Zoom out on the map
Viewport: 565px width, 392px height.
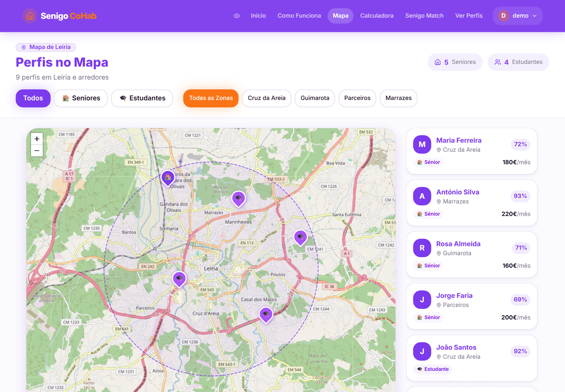click(x=37, y=151)
